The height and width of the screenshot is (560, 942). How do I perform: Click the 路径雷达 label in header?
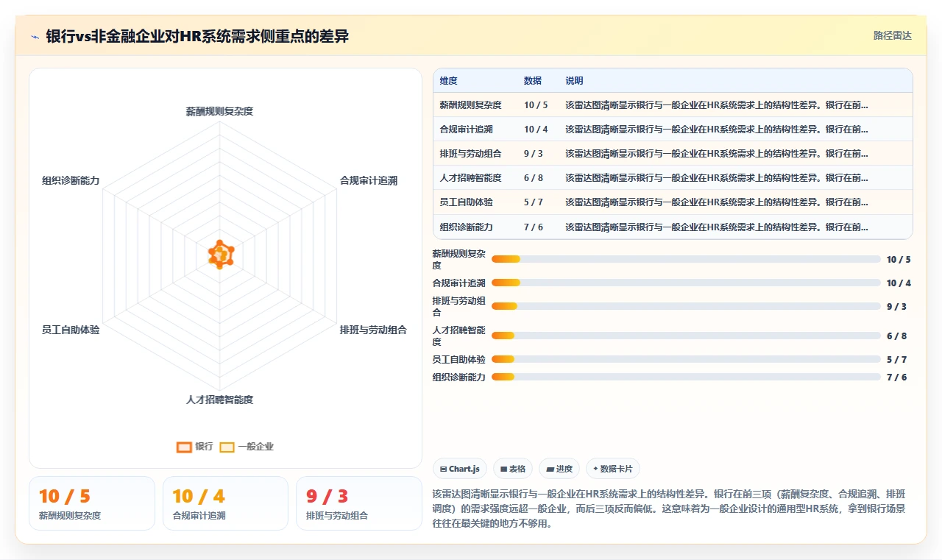coord(892,35)
